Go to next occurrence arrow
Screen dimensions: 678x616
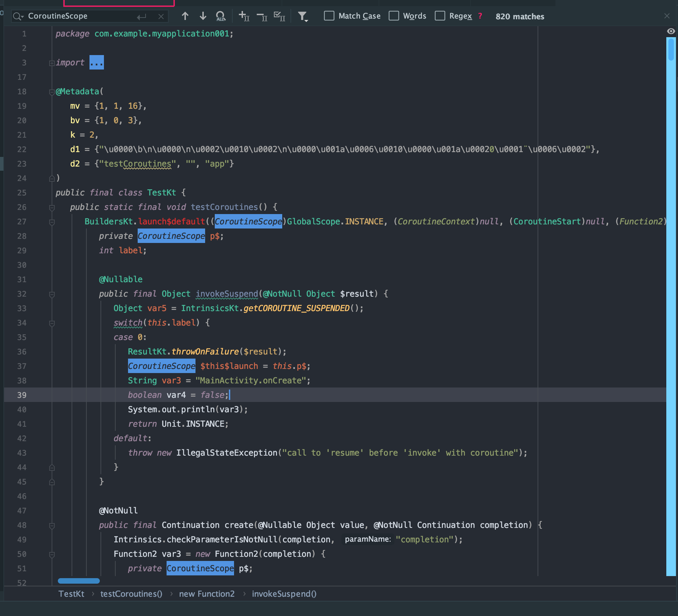click(x=203, y=16)
